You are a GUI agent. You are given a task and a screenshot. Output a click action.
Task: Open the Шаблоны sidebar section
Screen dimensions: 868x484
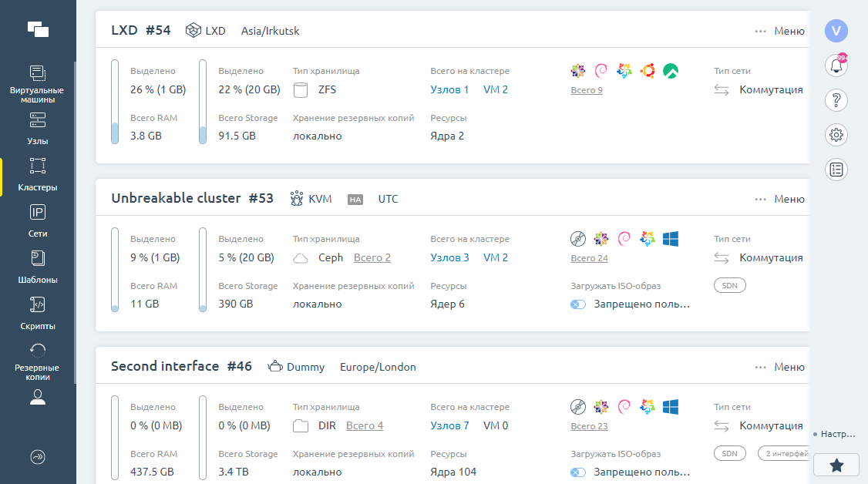[38, 267]
